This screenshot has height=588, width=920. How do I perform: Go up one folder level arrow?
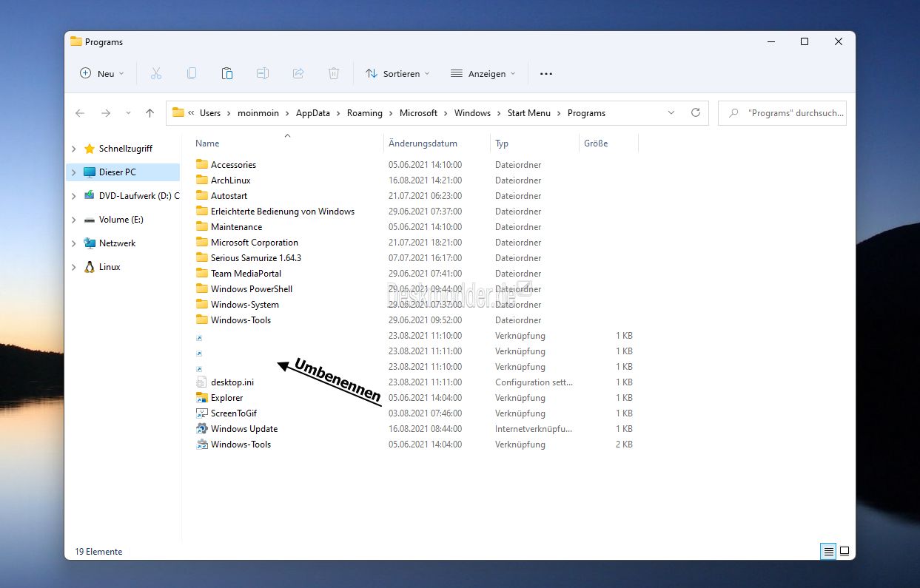click(x=150, y=113)
